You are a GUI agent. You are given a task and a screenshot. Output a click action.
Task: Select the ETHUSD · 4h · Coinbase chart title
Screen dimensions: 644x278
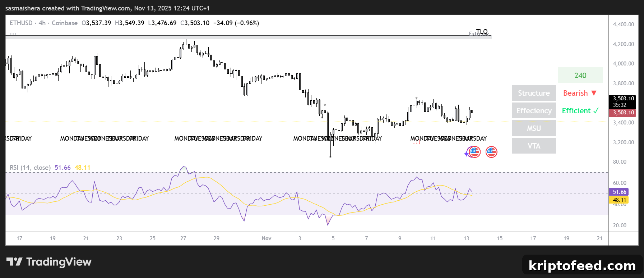(x=43, y=23)
